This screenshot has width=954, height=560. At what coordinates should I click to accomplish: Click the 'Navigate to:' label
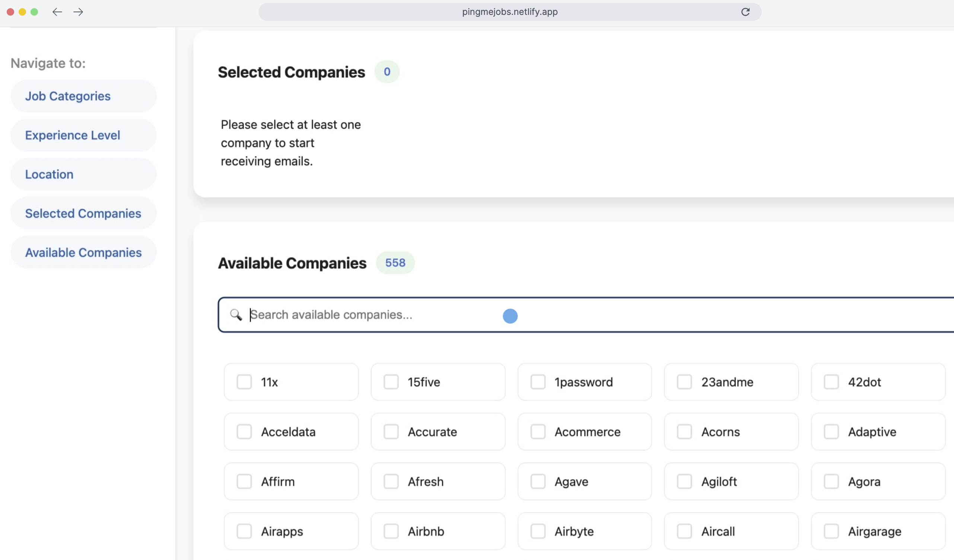pyautogui.click(x=48, y=63)
